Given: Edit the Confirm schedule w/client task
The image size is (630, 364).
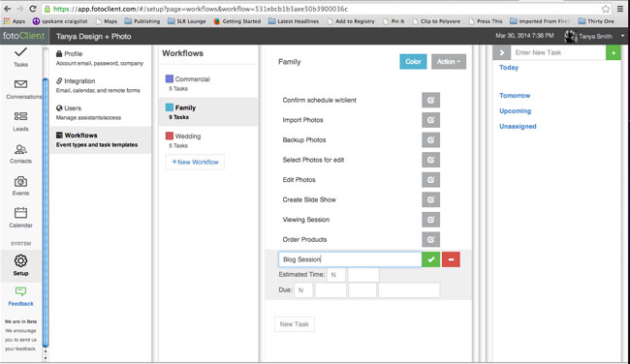Looking at the screenshot, I should point(430,100).
